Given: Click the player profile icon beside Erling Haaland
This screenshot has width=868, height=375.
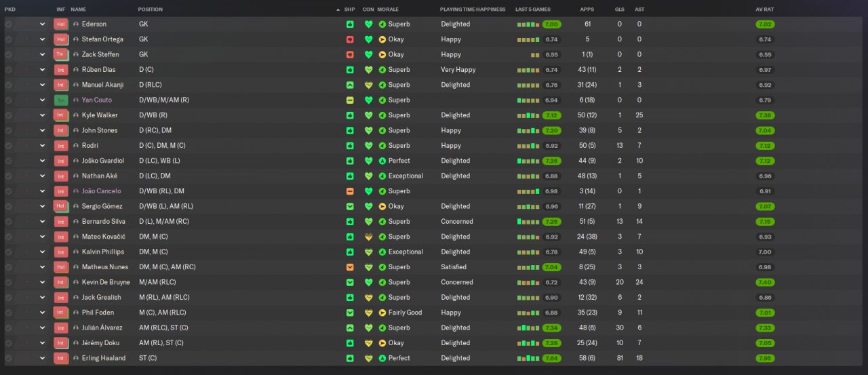Looking at the screenshot, I should (76, 358).
